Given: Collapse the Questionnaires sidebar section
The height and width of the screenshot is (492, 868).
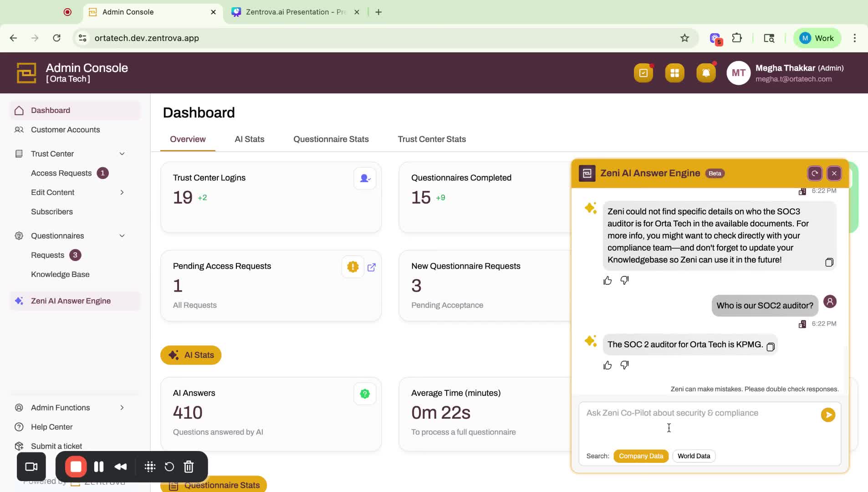Looking at the screenshot, I should (122, 236).
